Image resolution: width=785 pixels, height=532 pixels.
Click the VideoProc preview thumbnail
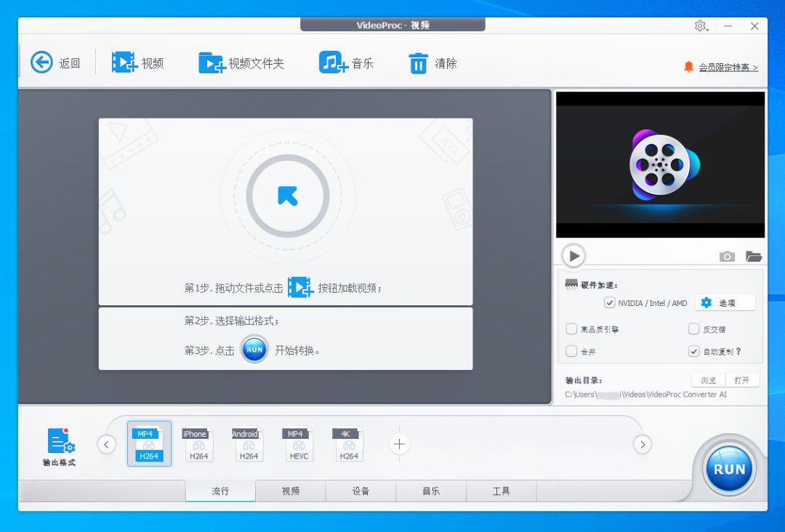click(x=660, y=165)
